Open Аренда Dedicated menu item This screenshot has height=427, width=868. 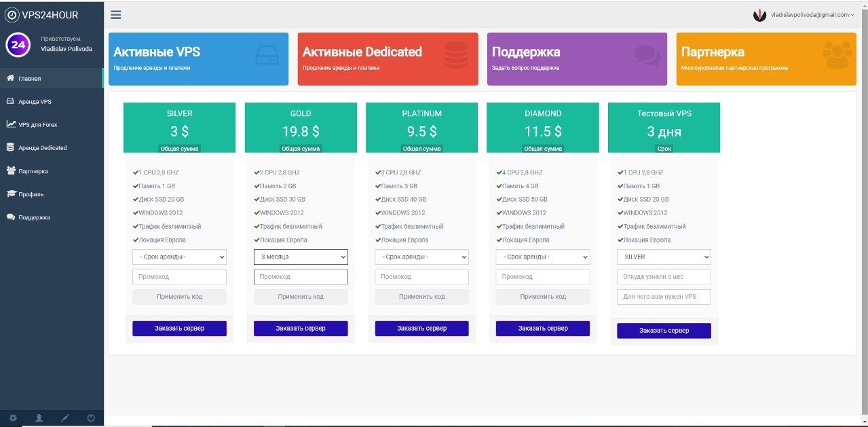[x=52, y=147]
